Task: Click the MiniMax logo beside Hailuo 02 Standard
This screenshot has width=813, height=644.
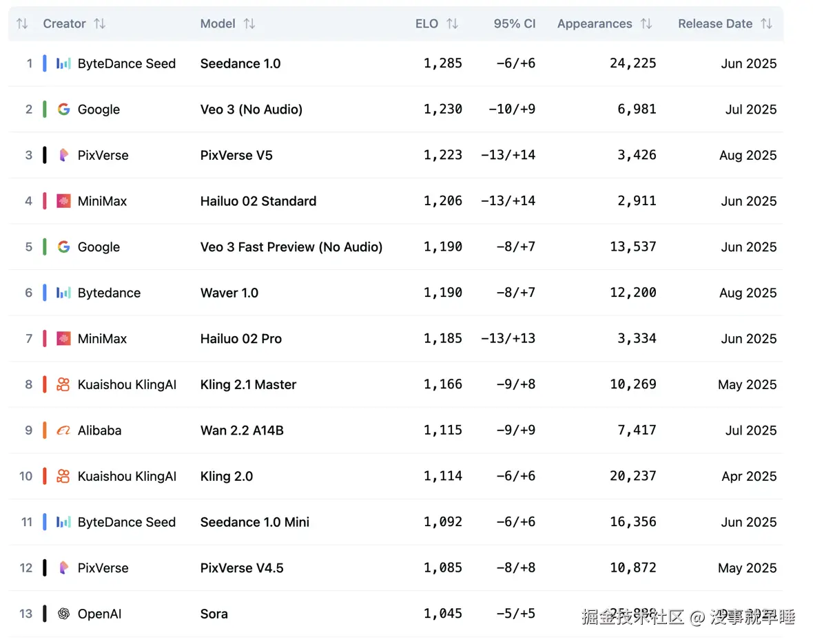Action: tap(63, 201)
